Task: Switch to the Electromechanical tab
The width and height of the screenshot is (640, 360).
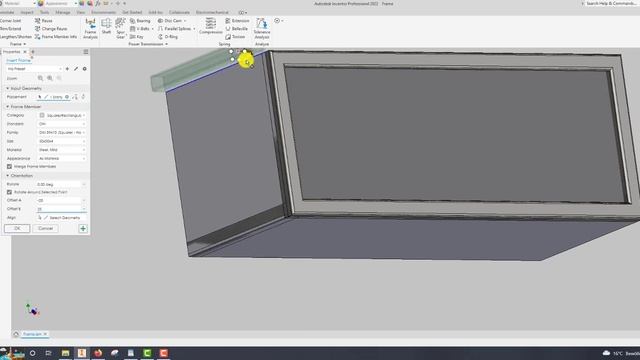Action: click(212, 12)
